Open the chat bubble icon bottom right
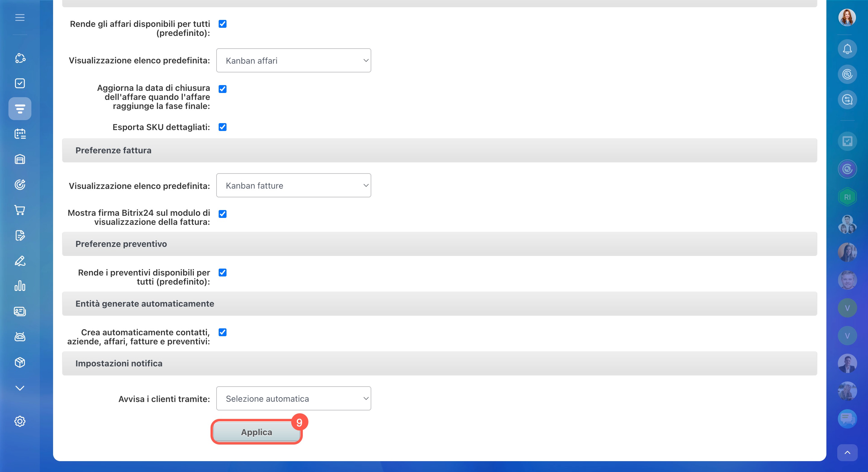Viewport: 868px width, 472px height. click(x=847, y=418)
